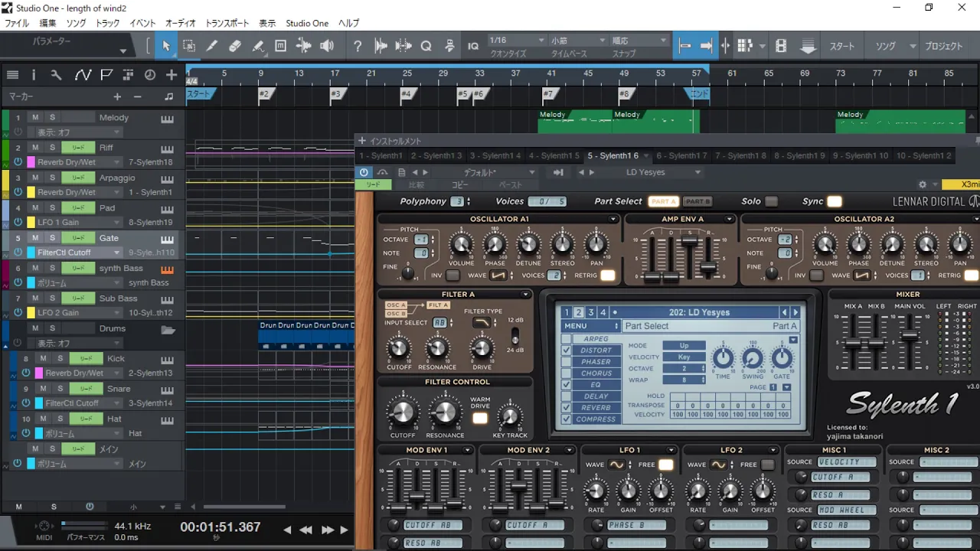Toggle the Sylenth1 Solo switch
Image resolution: width=980 pixels, height=551 pixels.
pos(771,201)
